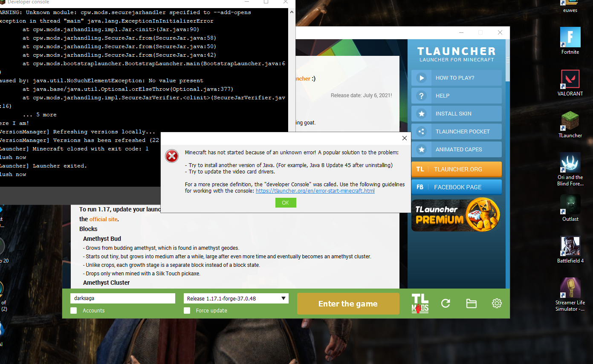
Task: Minimize the TLauncher window
Action: (x=461, y=33)
